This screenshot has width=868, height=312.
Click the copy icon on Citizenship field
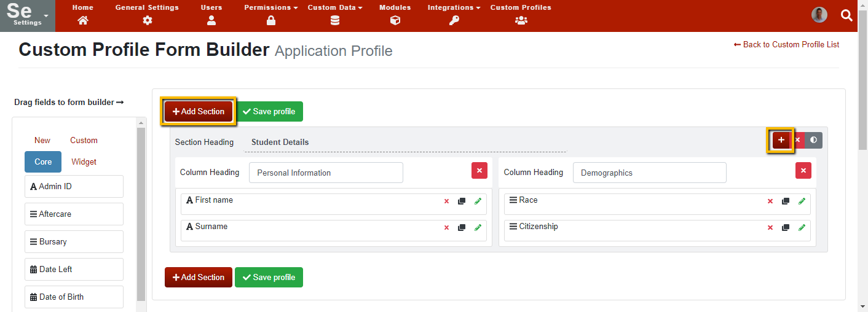click(x=785, y=228)
